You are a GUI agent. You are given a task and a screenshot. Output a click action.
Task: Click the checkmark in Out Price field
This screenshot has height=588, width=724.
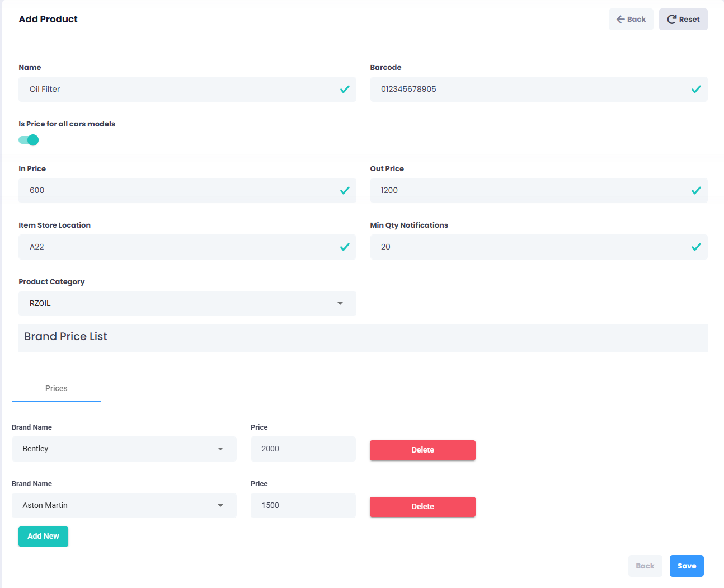tap(695, 191)
